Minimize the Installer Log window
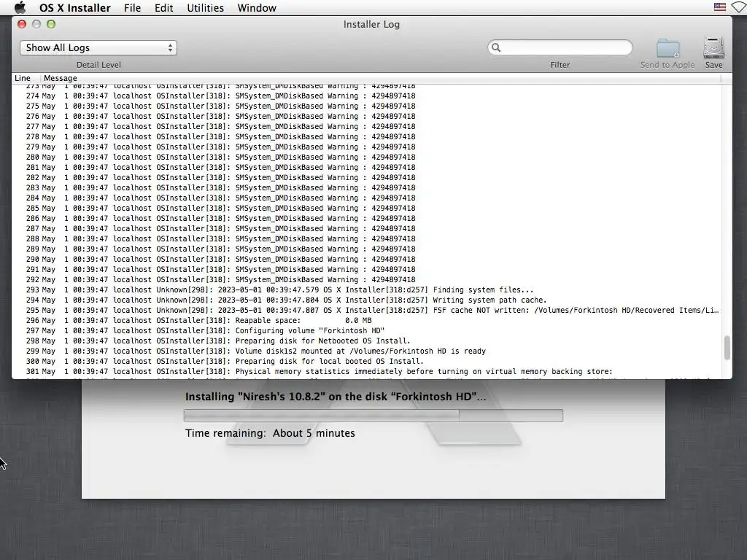The height and width of the screenshot is (560, 747). tap(36, 24)
